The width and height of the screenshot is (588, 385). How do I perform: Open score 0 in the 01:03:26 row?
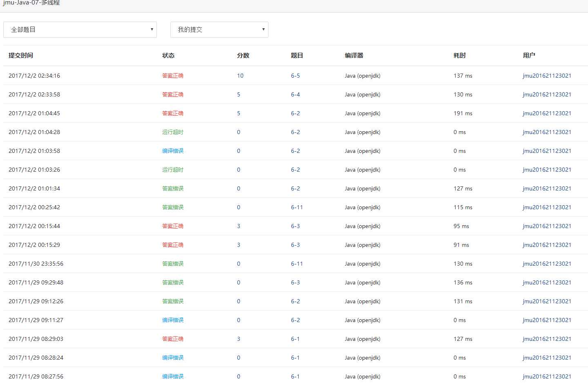click(239, 170)
